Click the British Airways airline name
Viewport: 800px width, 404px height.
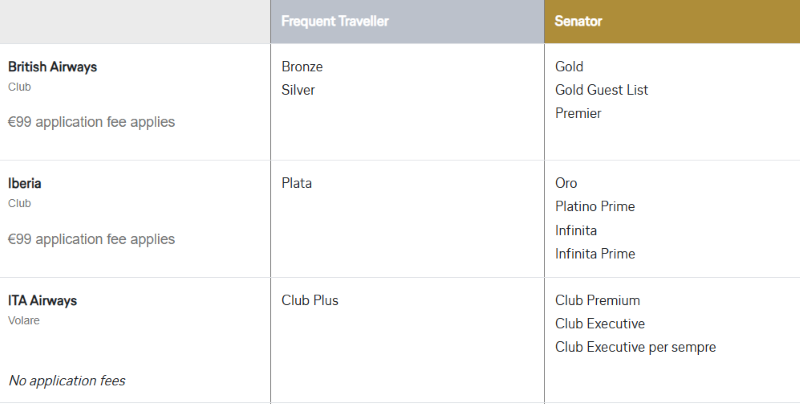(x=52, y=67)
